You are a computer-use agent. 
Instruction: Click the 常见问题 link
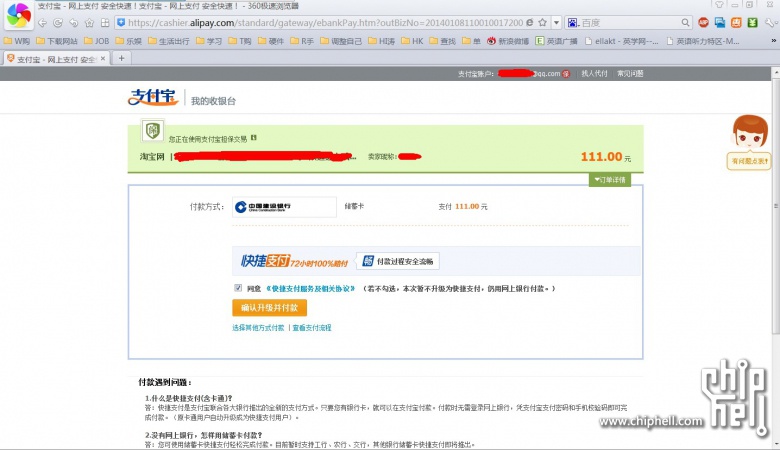point(630,74)
